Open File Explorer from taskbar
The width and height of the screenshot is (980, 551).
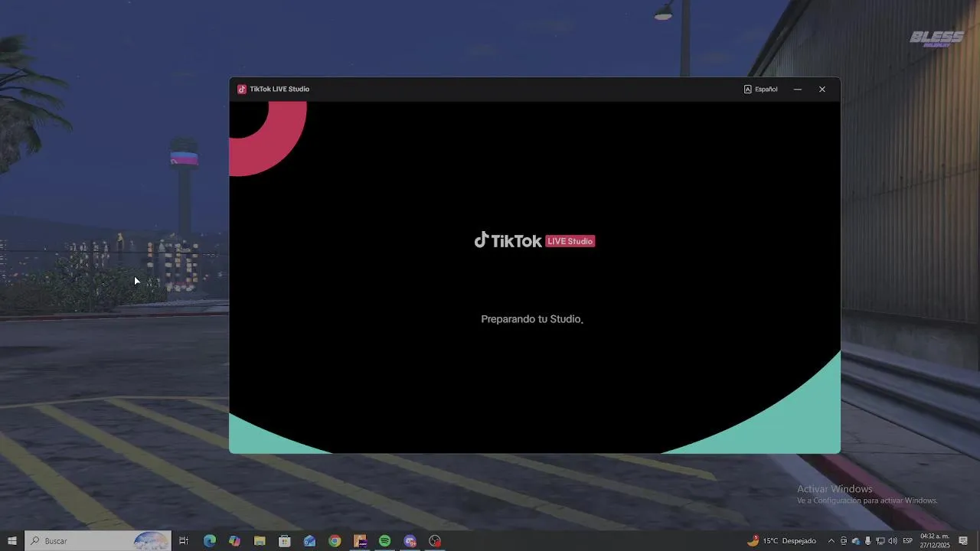[x=260, y=541]
